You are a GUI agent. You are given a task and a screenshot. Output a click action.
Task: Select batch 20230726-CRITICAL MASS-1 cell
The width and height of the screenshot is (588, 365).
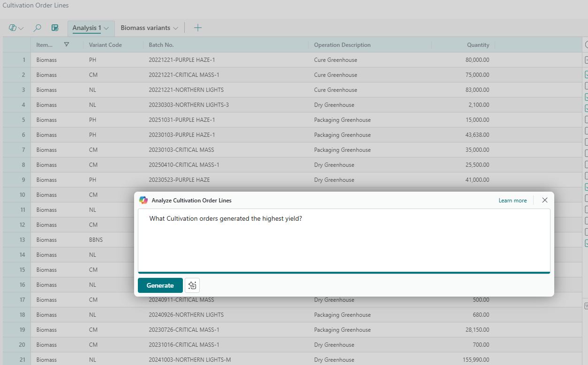coord(184,330)
